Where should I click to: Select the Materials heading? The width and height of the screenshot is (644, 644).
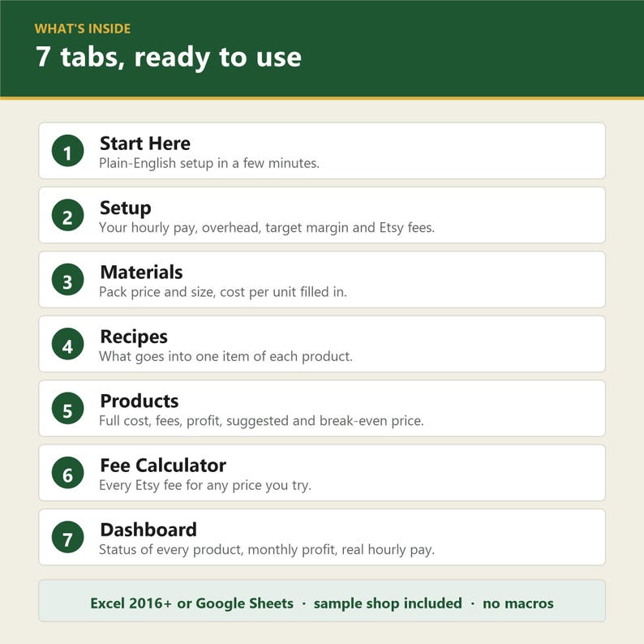(x=141, y=272)
